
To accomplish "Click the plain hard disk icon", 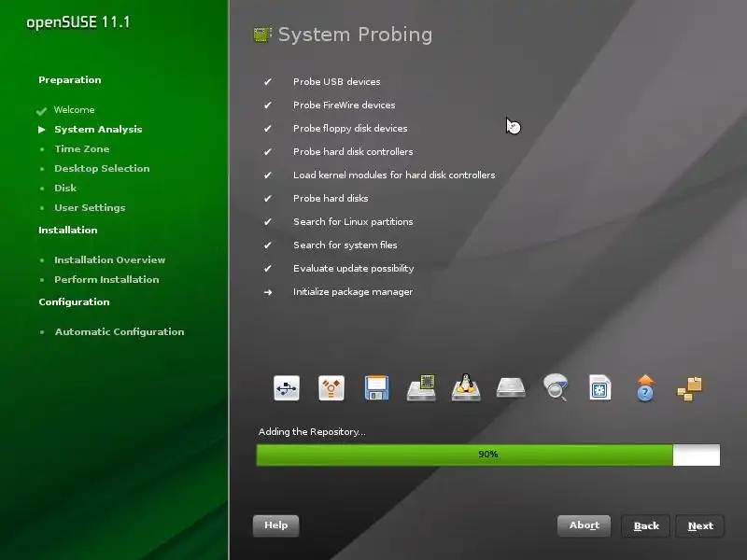I will (x=511, y=387).
